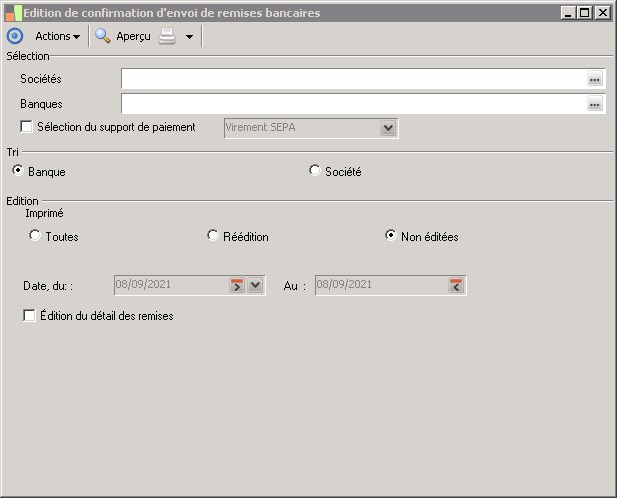Click the blue circular target icon in toolbar
The image size is (617, 498).
15,36
